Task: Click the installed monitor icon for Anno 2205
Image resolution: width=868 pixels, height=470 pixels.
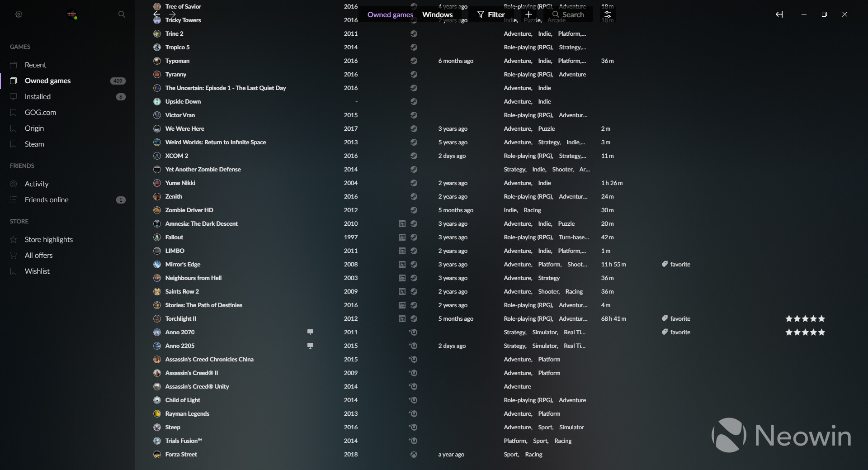Action: coord(310,346)
